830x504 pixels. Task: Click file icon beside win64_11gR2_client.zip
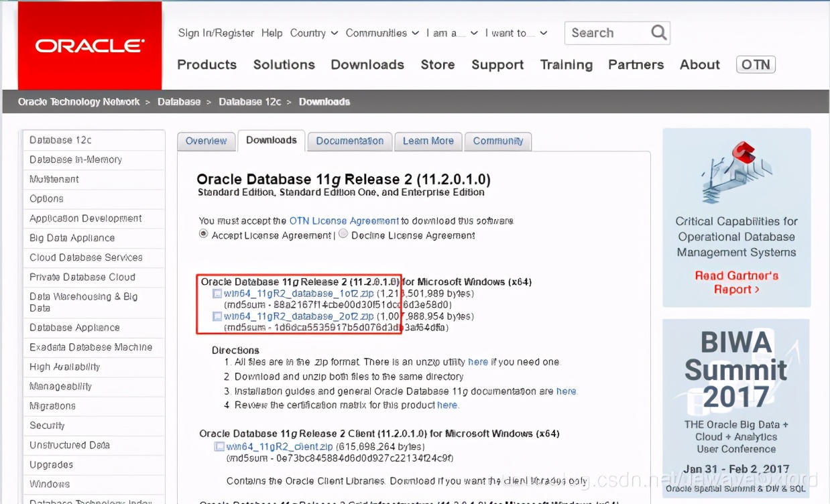click(x=219, y=446)
